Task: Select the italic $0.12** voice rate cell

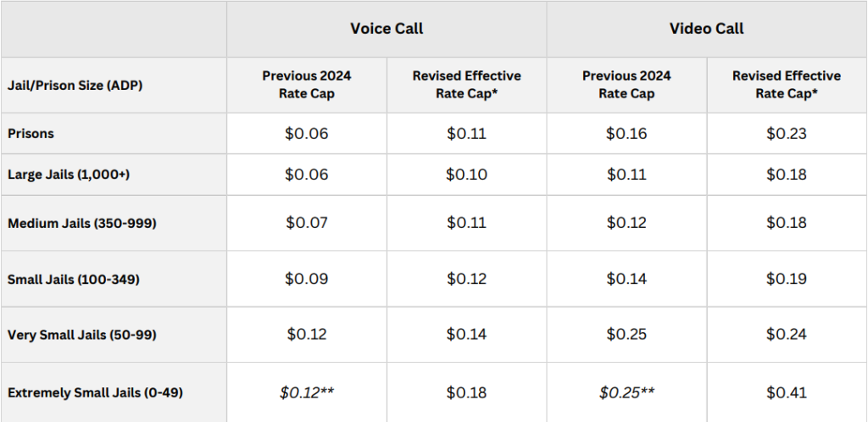Action: click(307, 392)
